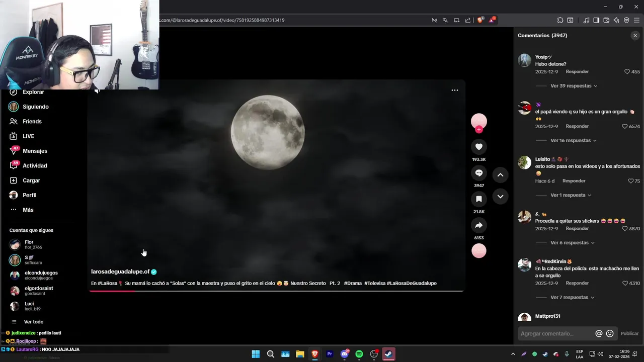644x362 pixels.
Task: Open comments via the speech bubble icon
Action: pos(479,173)
